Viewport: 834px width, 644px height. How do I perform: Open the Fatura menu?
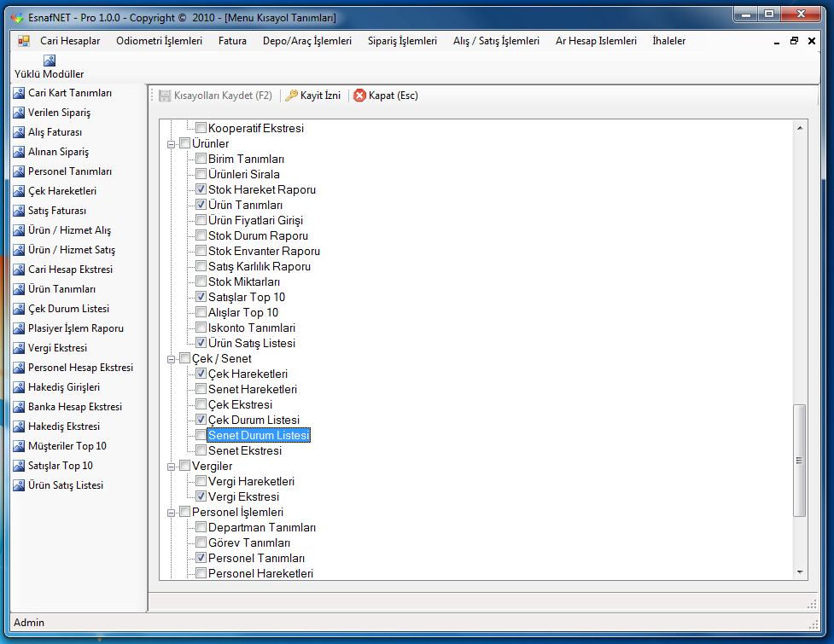click(x=232, y=41)
